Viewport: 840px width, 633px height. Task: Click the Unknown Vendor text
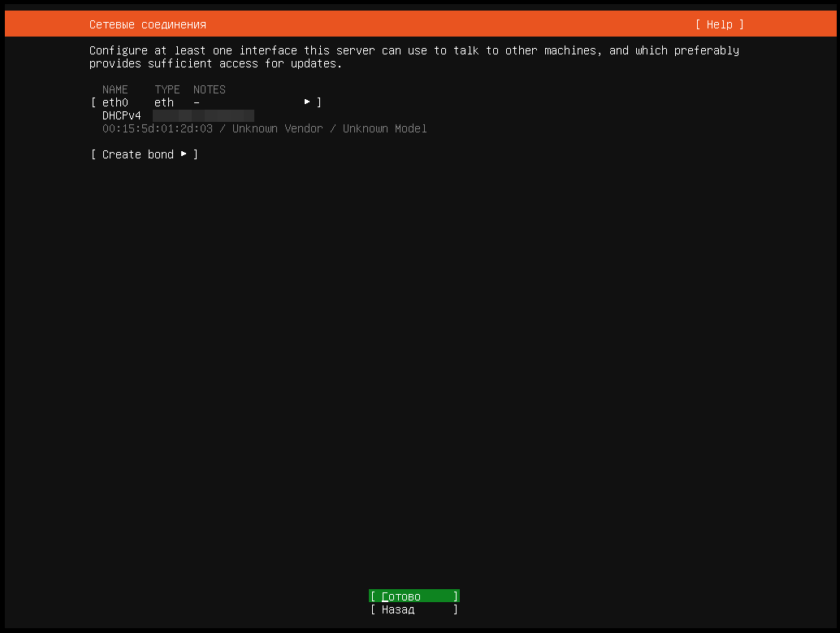(x=278, y=128)
